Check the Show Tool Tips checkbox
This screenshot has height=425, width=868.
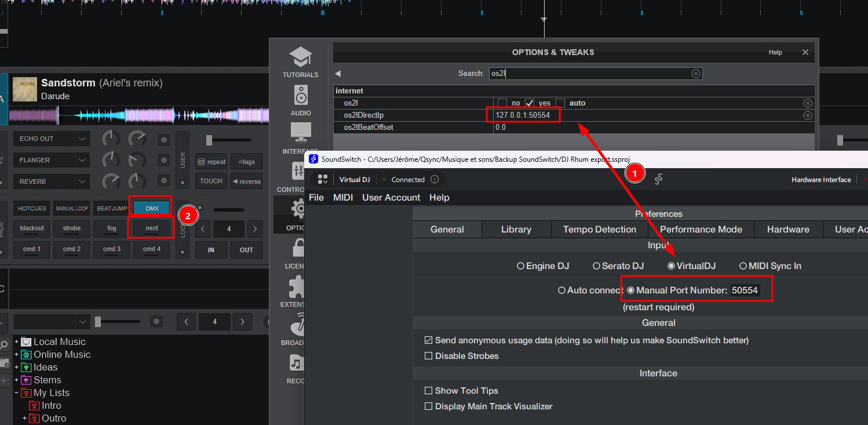pos(429,391)
